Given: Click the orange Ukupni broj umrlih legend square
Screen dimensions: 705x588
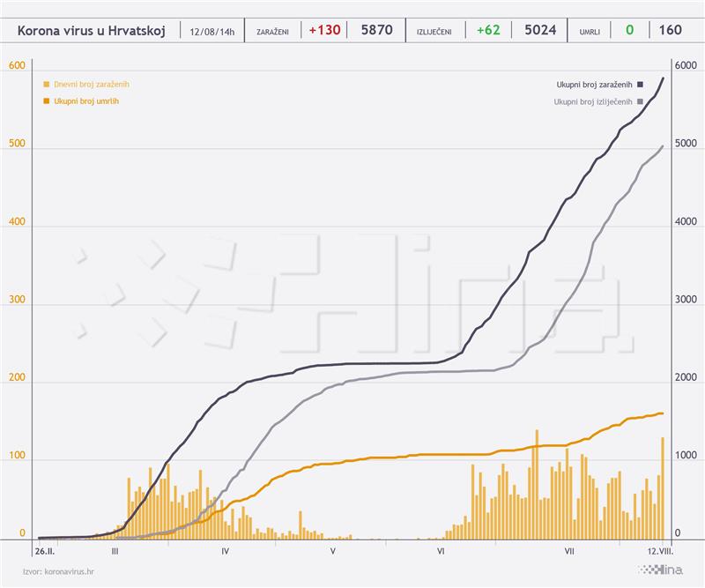Looking at the screenshot, I should click(47, 101).
